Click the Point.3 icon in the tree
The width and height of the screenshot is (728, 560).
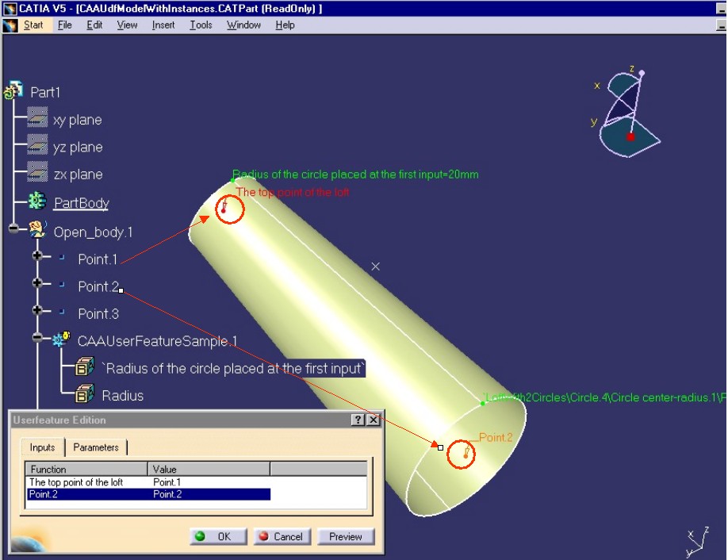pos(62,312)
